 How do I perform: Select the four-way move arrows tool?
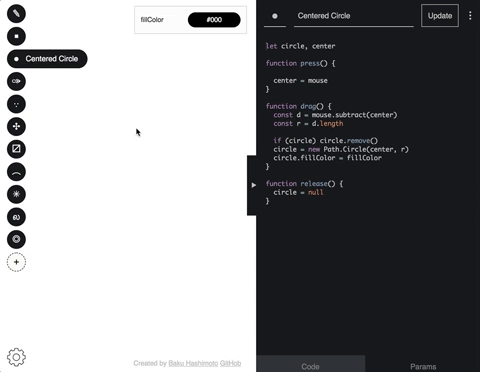pos(16,126)
